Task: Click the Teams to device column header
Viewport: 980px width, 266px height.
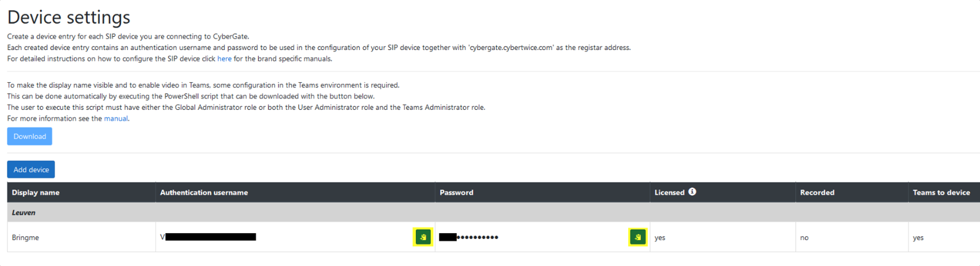Action: pyautogui.click(x=941, y=192)
